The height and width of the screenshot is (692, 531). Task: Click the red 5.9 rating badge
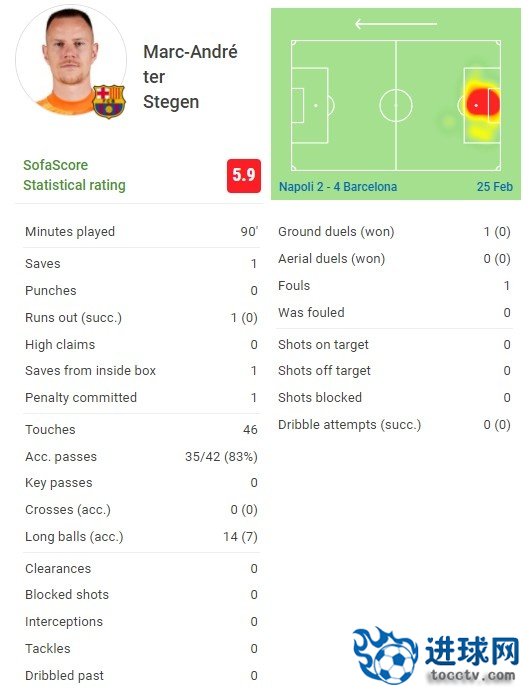[244, 176]
